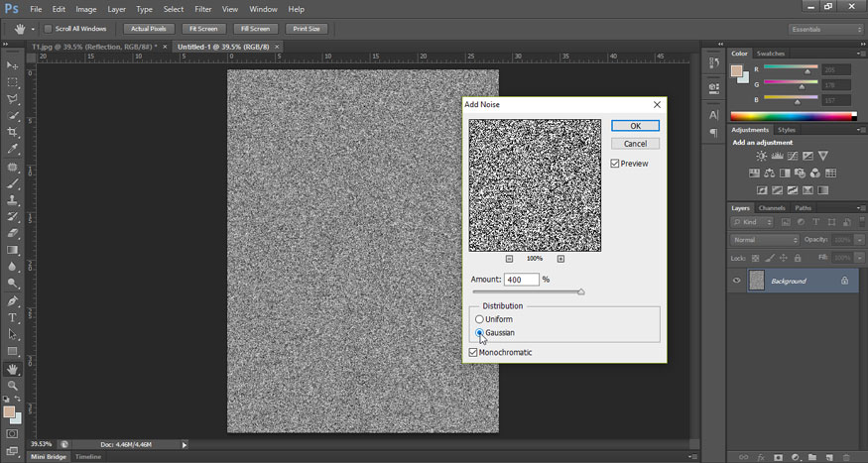Zoom in the Add Noise preview
The height and width of the screenshot is (463, 868).
coord(560,259)
